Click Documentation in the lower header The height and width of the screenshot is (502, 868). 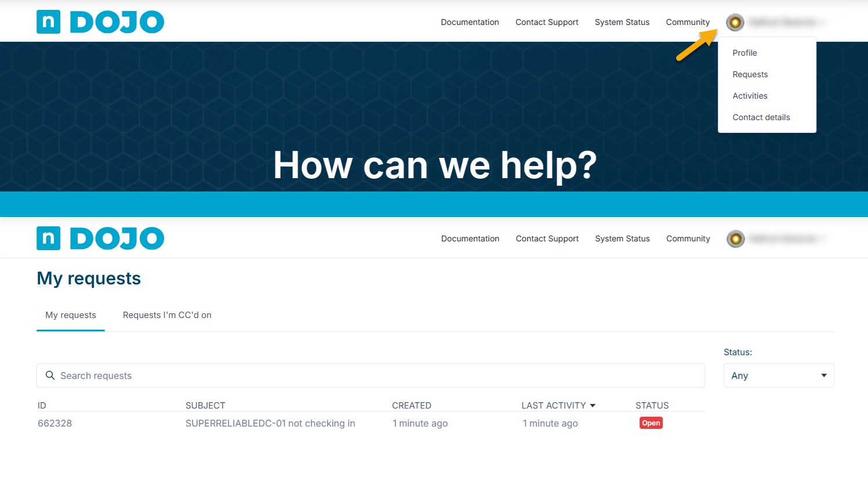[470, 239]
